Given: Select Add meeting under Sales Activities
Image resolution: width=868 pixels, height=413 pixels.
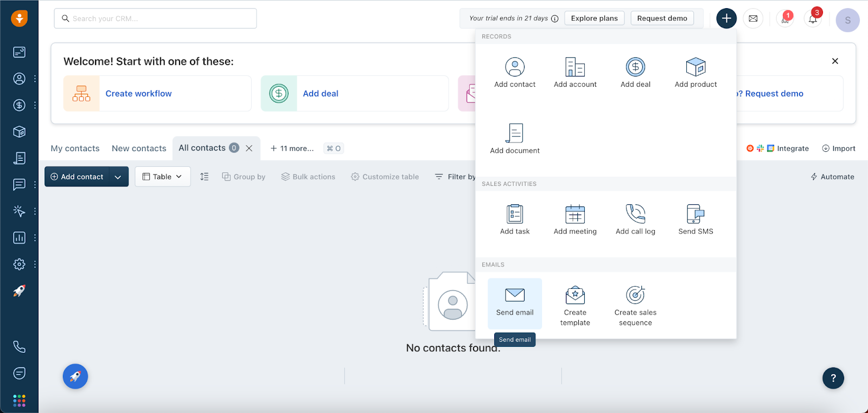Looking at the screenshot, I should (x=575, y=220).
